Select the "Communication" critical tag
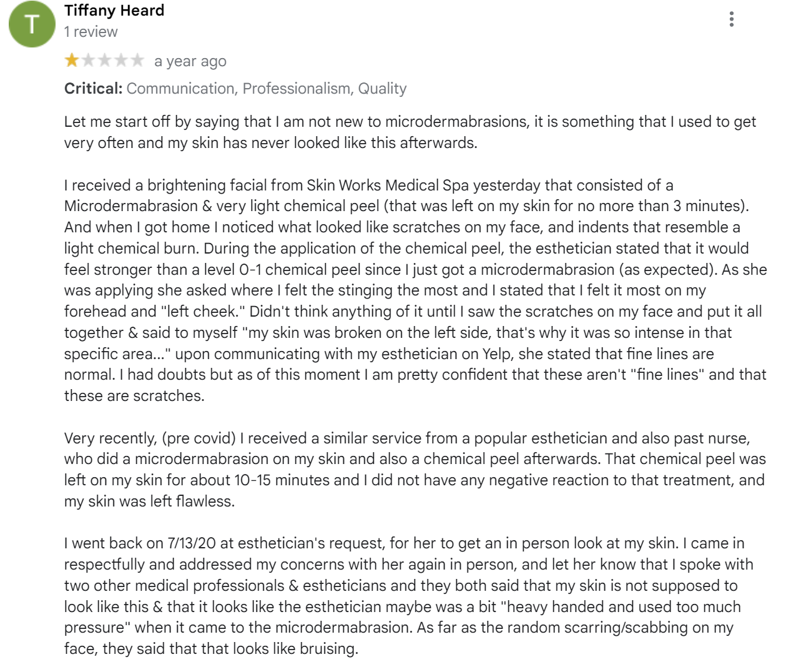The width and height of the screenshot is (786, 672). [180, 89]
